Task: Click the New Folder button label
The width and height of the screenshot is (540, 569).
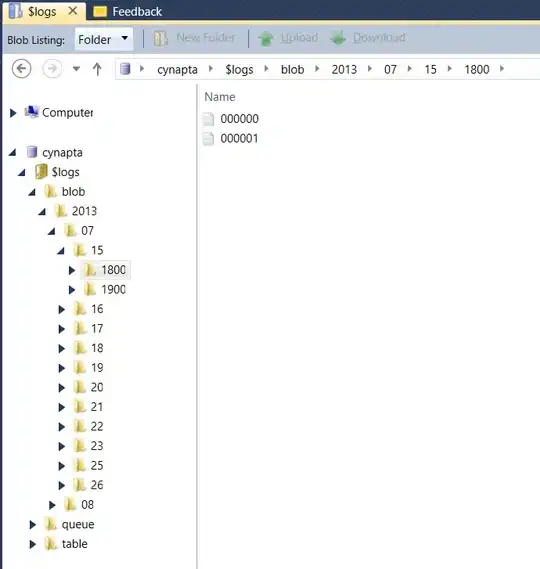Action: point(206,37)
